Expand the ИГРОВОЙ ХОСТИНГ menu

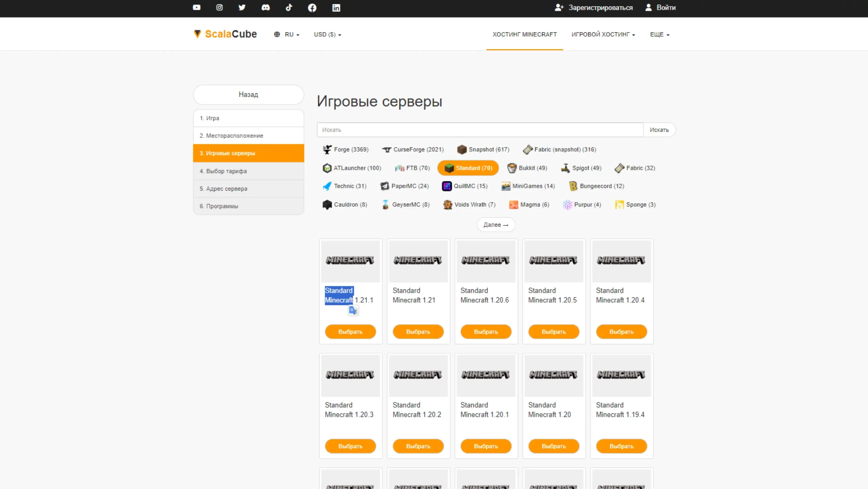click(603, 34)
